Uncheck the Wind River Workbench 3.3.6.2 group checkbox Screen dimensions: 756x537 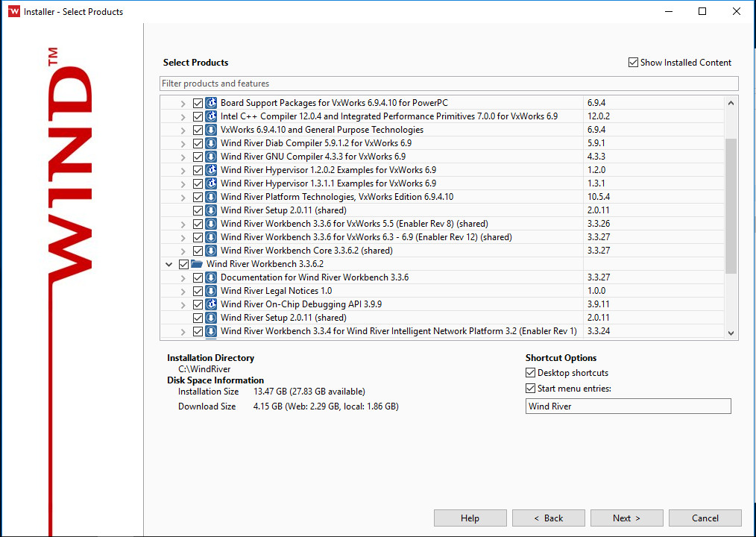[x=183, y=265]
